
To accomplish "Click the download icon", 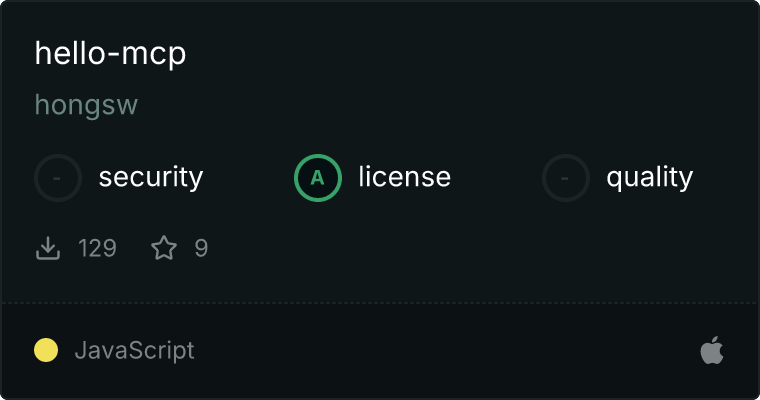I will click(48, 248).
